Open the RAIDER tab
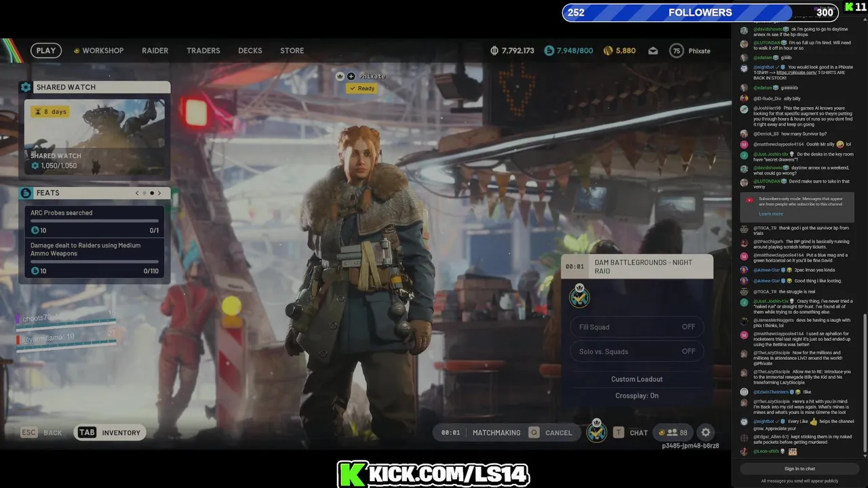868x488 pixels. (x=155, y=51)
